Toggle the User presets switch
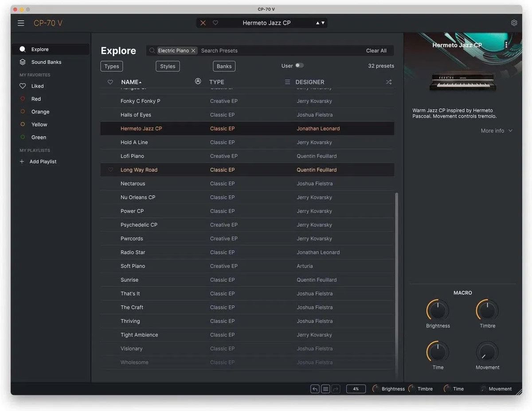532x411 pixels. point(299,66)
